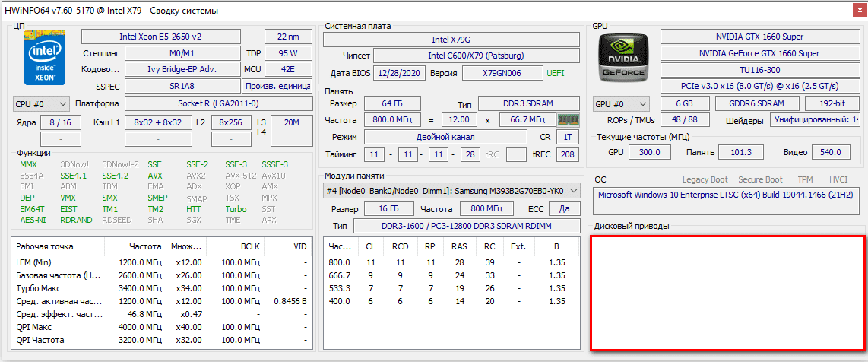This screenshot has width=868, height=362.
Task: Click the Socket R (LGA2011-0) platform field
Action: [x=218, y=103]
